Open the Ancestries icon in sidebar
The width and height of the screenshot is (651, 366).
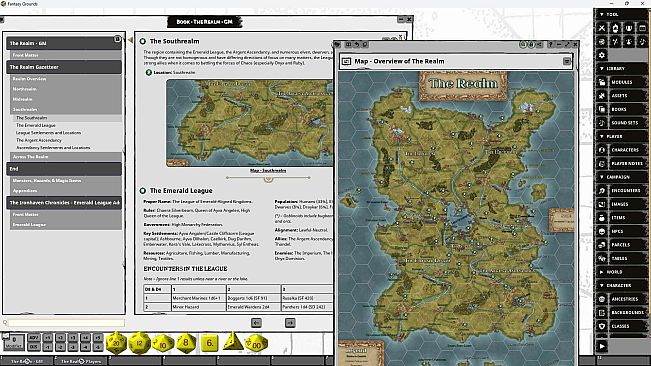[x=602, y=299]
